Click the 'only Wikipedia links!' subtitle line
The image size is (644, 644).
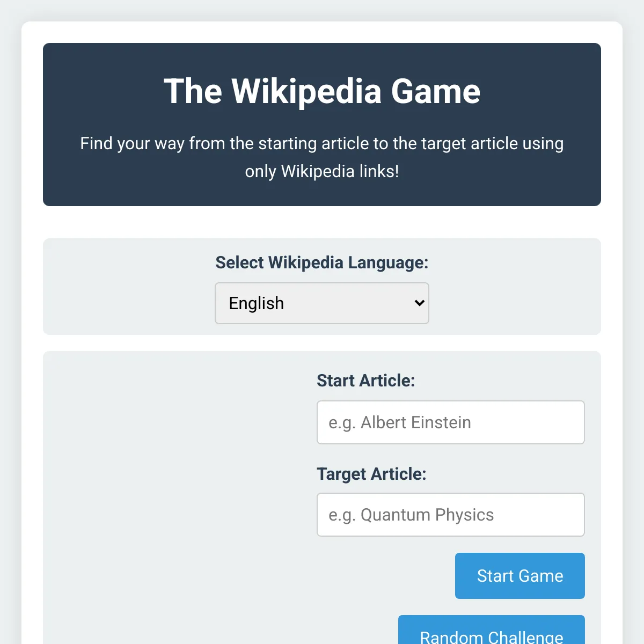(322, 171)
